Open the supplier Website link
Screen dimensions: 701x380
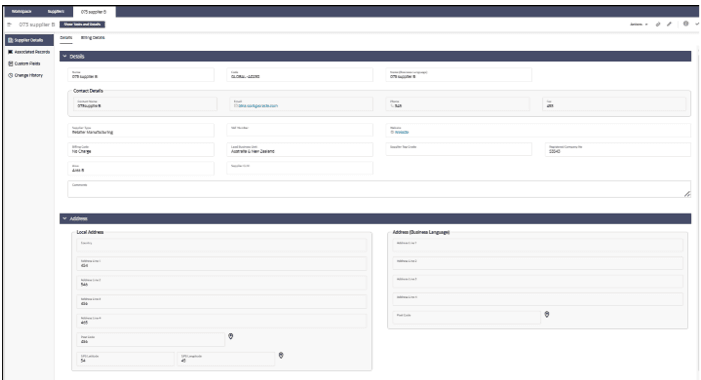(x=401, y=132)
